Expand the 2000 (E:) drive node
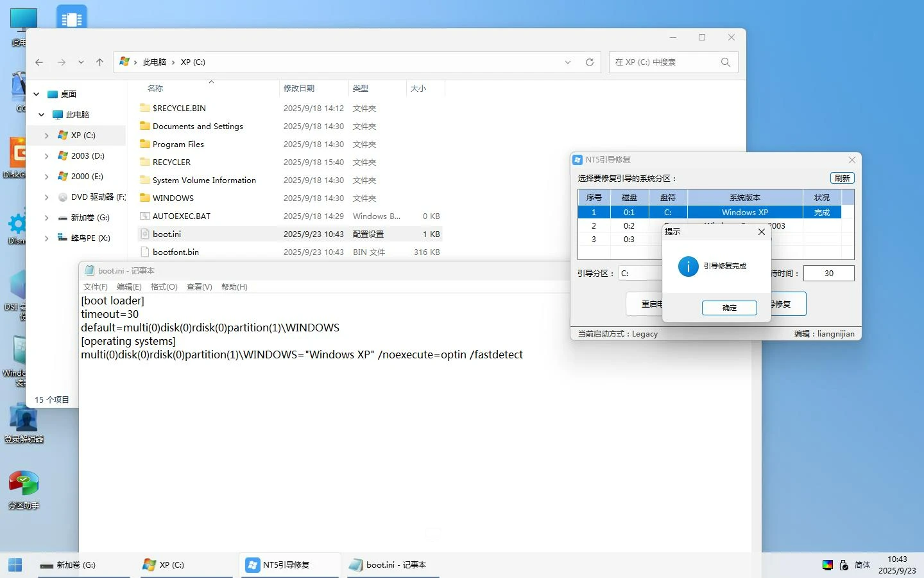 coord(46,177)
